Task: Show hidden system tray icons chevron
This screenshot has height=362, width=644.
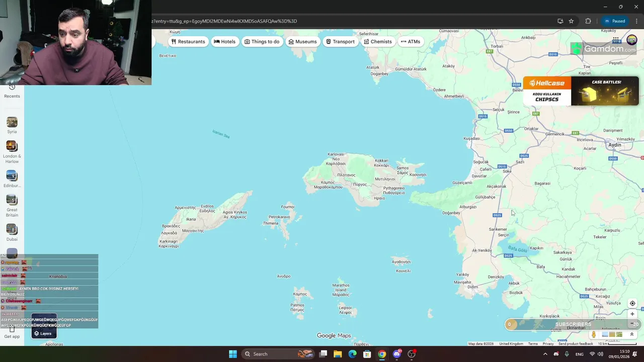Action: pos(545,354)
